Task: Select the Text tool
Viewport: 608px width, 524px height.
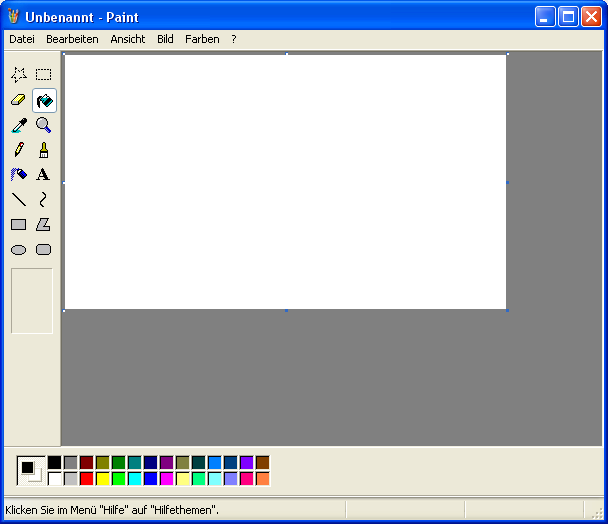Action: tap(43, 175)
